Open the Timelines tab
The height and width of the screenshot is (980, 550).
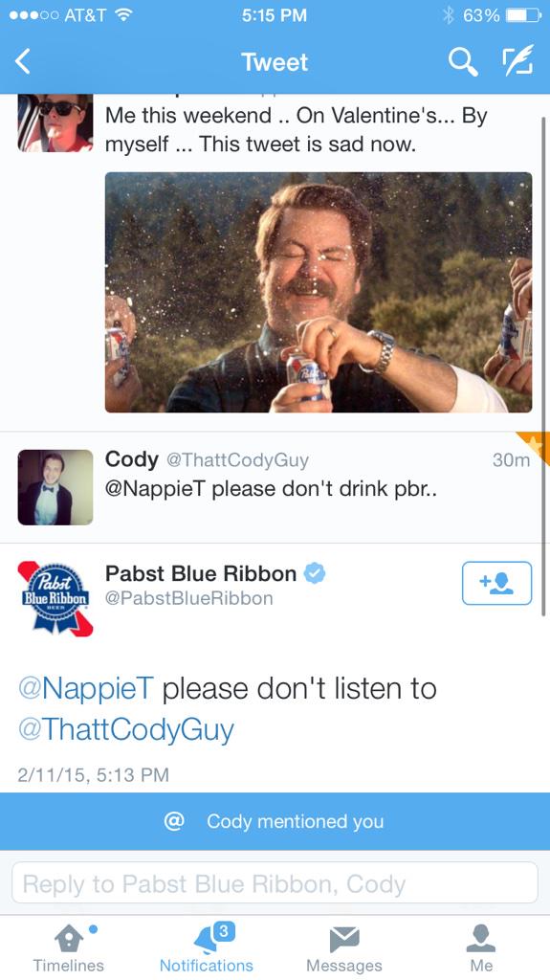[x=68, y=947]
